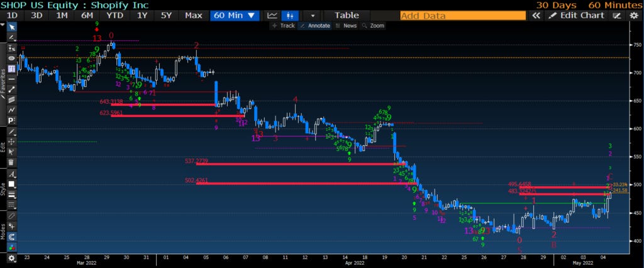Activate the text T annotation tool

click(x=12, y=68)
